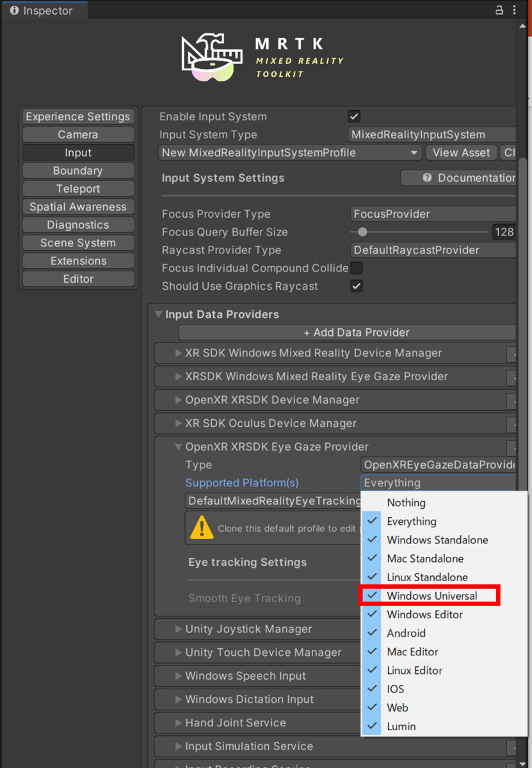Expand XR SDK Windows Mixed Reality Device Manager
This screenshot has width=532, height=768.
(179, 353)
